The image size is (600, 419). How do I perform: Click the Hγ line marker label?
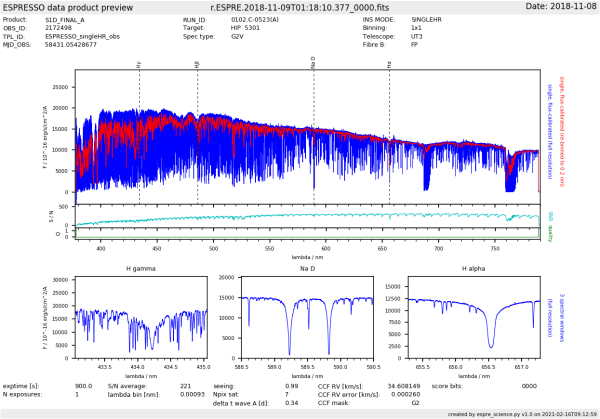click(139, 63)
